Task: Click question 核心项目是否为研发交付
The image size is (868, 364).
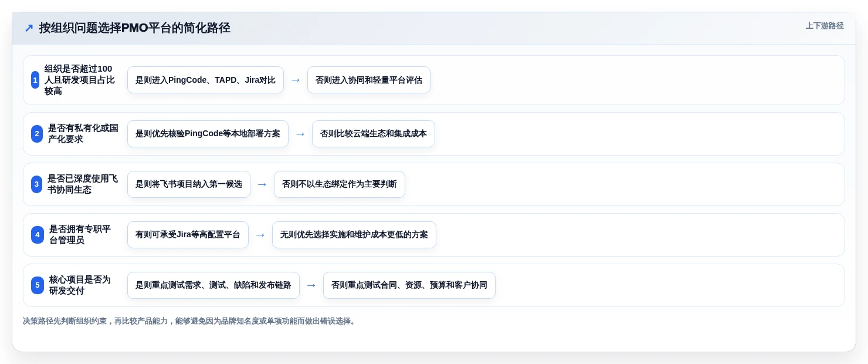Action: [80, 285]
